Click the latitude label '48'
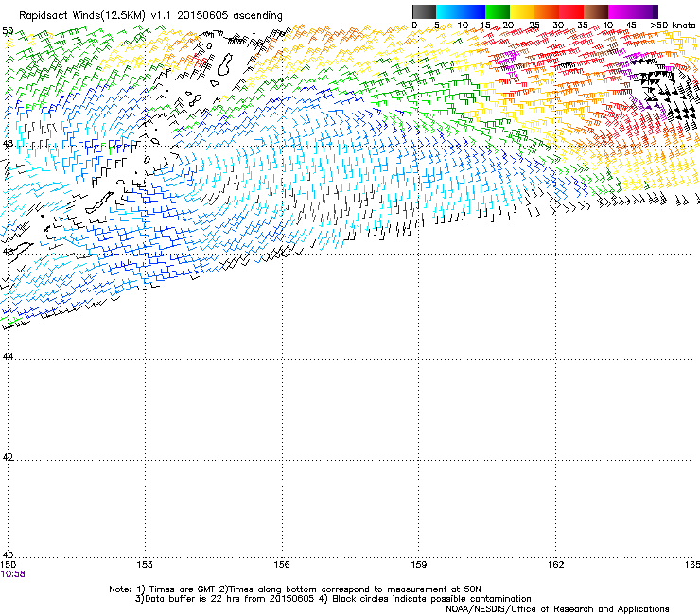Viewport: 700px width, 615px height. 8,144
